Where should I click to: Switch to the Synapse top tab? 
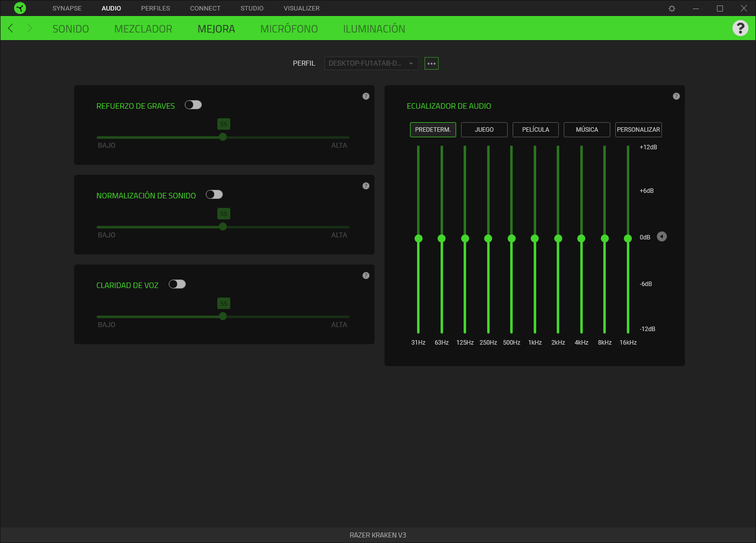pos(67,9)
